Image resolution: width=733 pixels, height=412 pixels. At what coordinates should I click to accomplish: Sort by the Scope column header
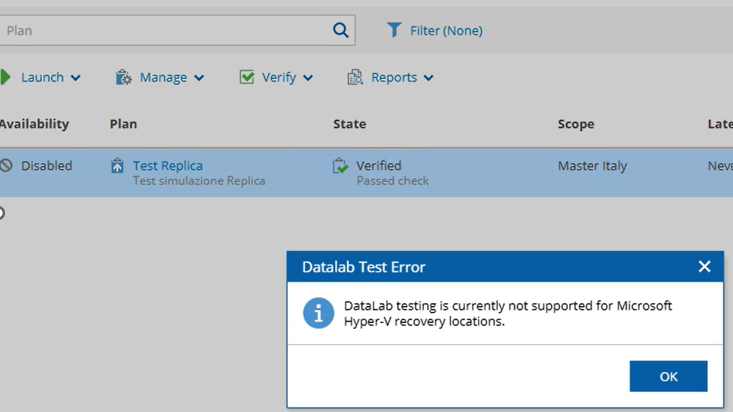tap(576, 124)
